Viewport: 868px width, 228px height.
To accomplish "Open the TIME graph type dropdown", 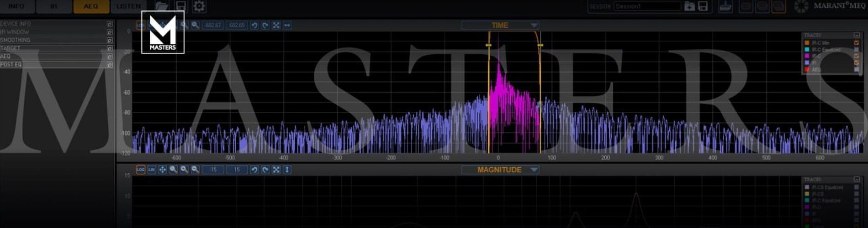I will pos(534,26).
